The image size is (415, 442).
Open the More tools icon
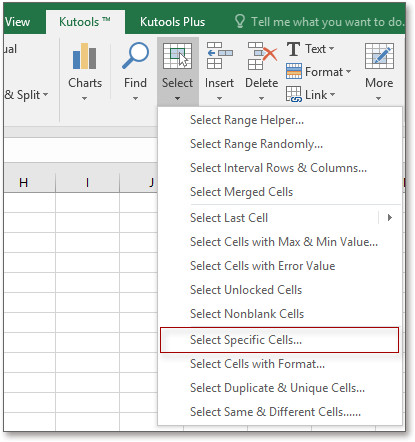379,56
